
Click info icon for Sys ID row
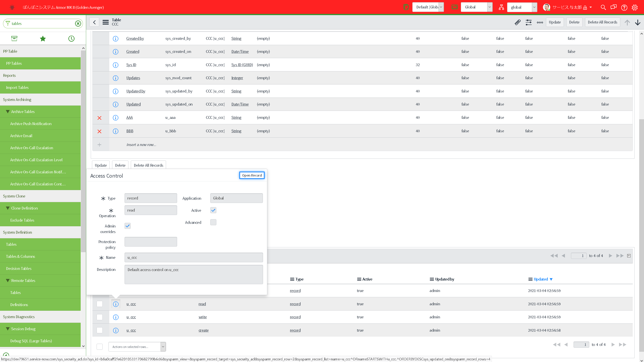coord(115,65)
